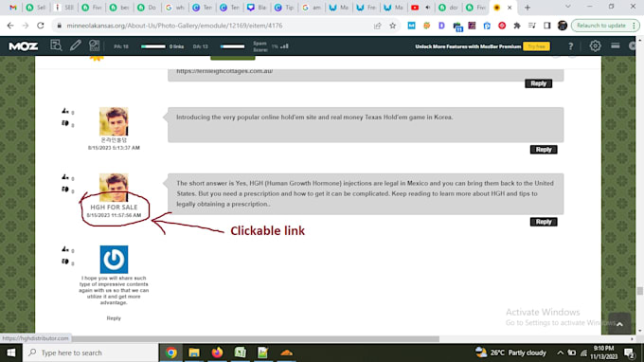
Task: Open Firefox from the taskbar
Action: pyautogui.click(x=217, y=353)
